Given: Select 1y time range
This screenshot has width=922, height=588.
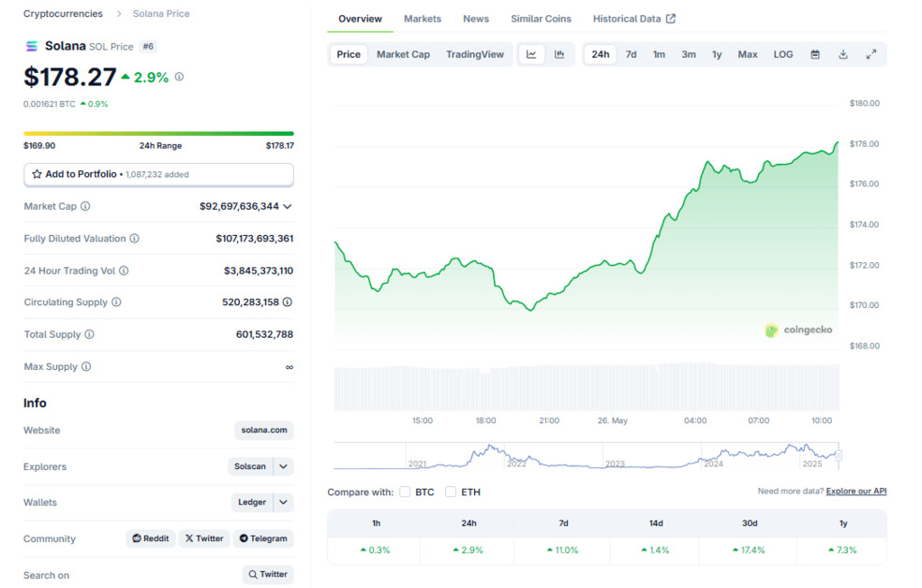Looking at the screenshot, I should [x=717, y=54].
